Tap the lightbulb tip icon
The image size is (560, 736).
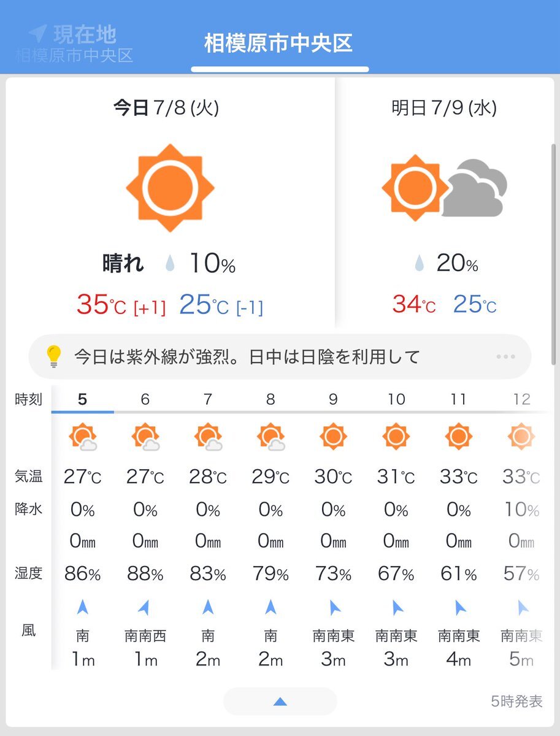[54, 356]
